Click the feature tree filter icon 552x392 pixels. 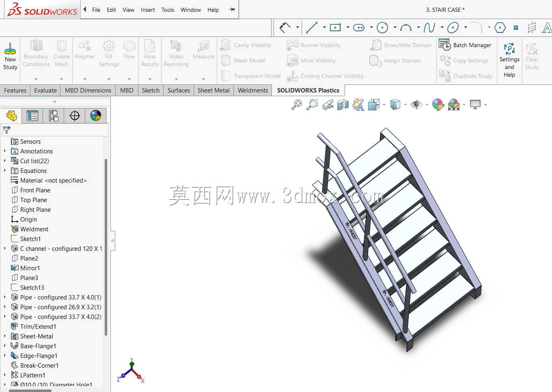tap(6, 130)
